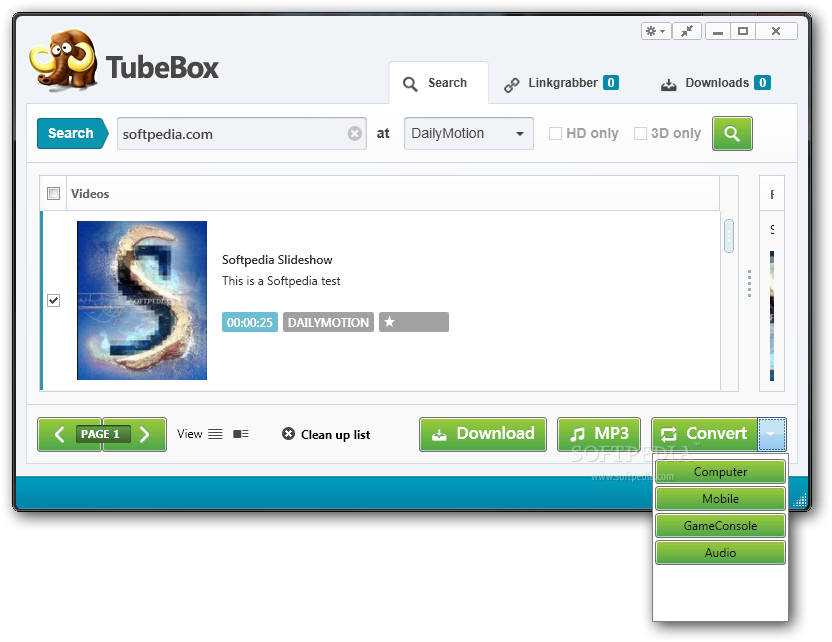Choose Mobile from Convert menu

coord(720,499)
